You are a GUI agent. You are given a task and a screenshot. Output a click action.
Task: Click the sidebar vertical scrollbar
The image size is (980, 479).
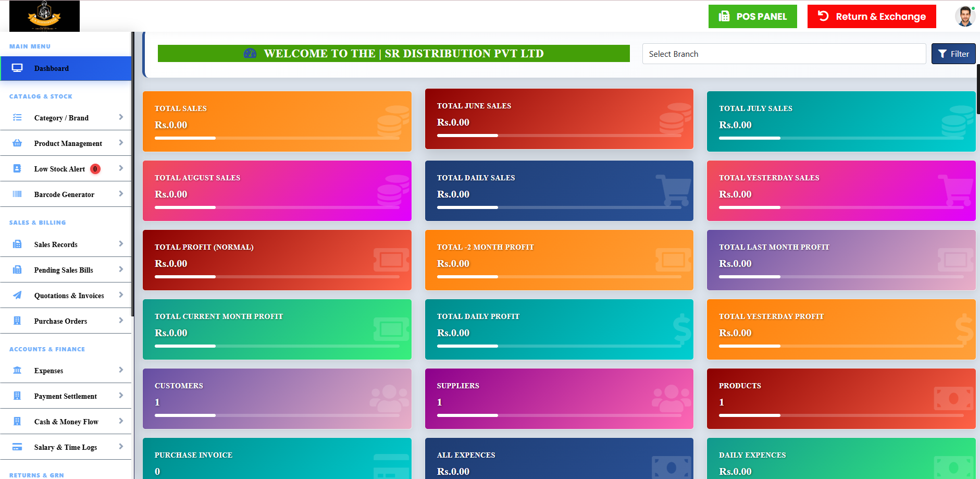pyautogui.click(x=133, y=174)
